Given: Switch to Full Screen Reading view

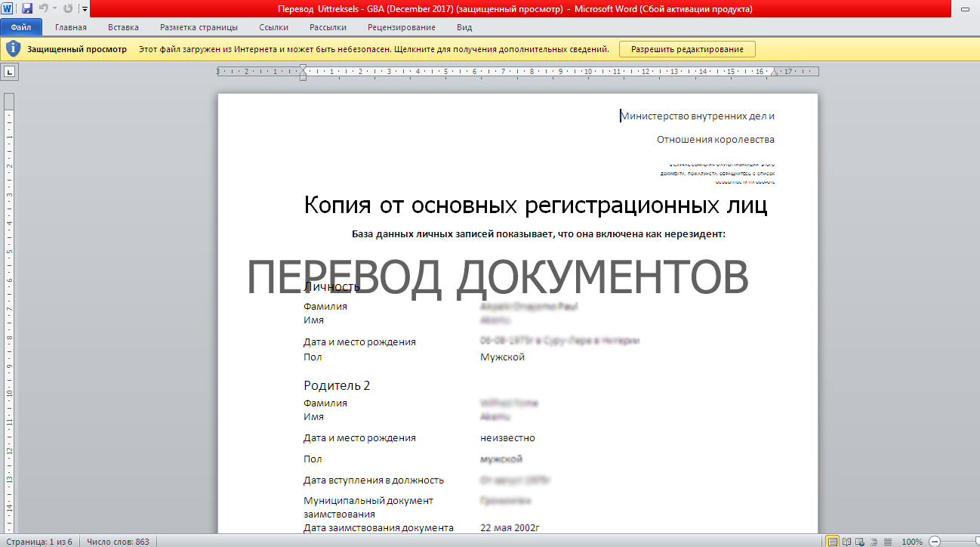Looking at the screenshot, I should click(847, 542).
